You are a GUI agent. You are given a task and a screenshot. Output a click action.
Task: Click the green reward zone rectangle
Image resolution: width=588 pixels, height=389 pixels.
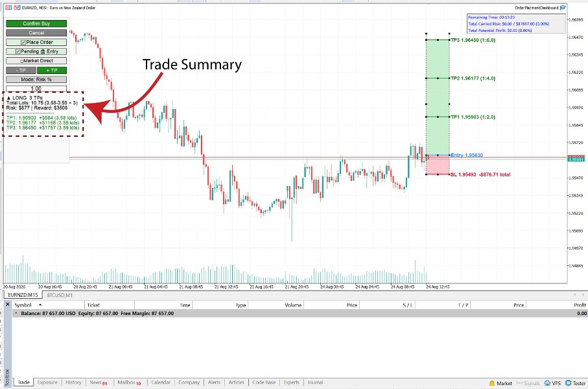(438, 97)
